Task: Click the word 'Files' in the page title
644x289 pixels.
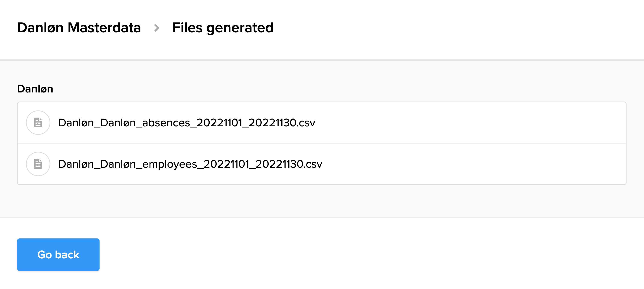Action: pos(187,27)
